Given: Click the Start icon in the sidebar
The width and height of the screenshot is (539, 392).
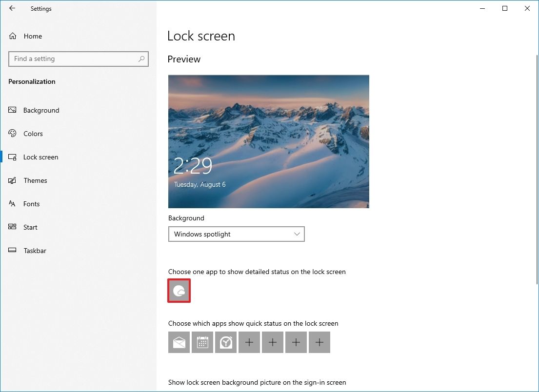Looking at the screenshot, I should pos(12,227).
